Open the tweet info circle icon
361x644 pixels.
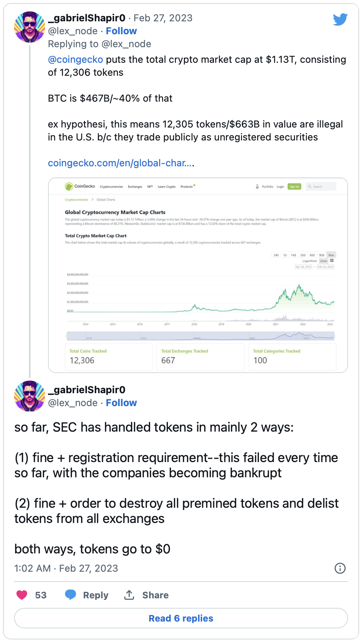(340, 568)
